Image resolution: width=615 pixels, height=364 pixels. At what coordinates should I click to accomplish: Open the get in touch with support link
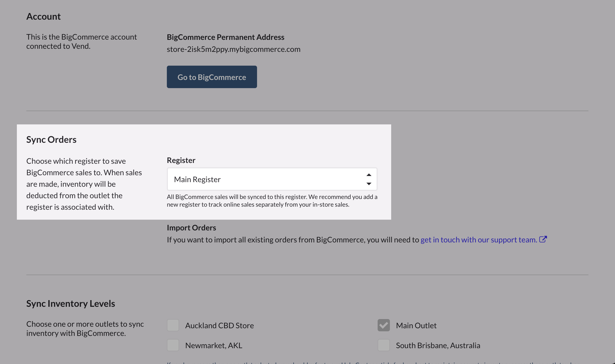click(479, 240)
